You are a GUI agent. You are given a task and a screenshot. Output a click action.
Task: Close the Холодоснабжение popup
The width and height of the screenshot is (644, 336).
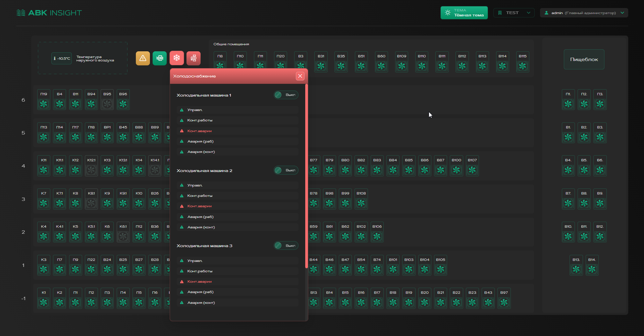300,76
